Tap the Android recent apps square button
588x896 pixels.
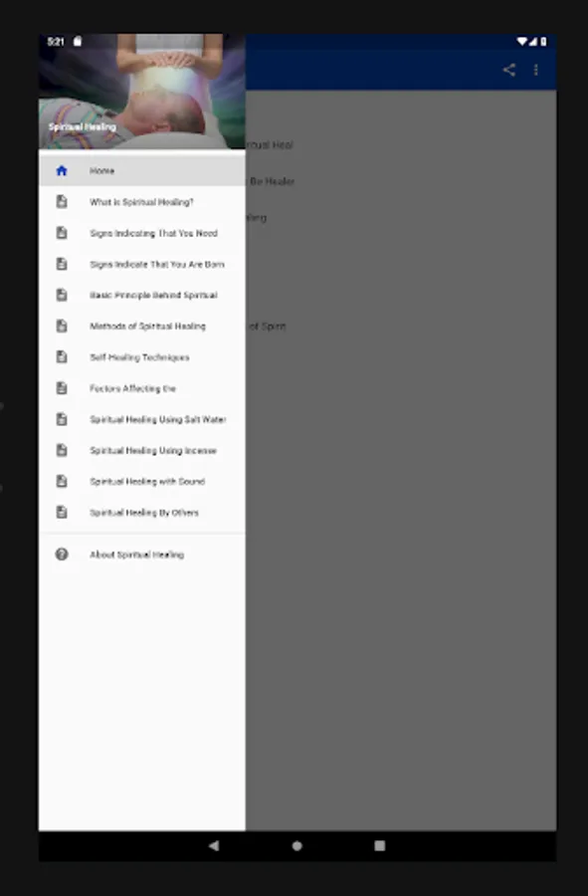[380, 845]
